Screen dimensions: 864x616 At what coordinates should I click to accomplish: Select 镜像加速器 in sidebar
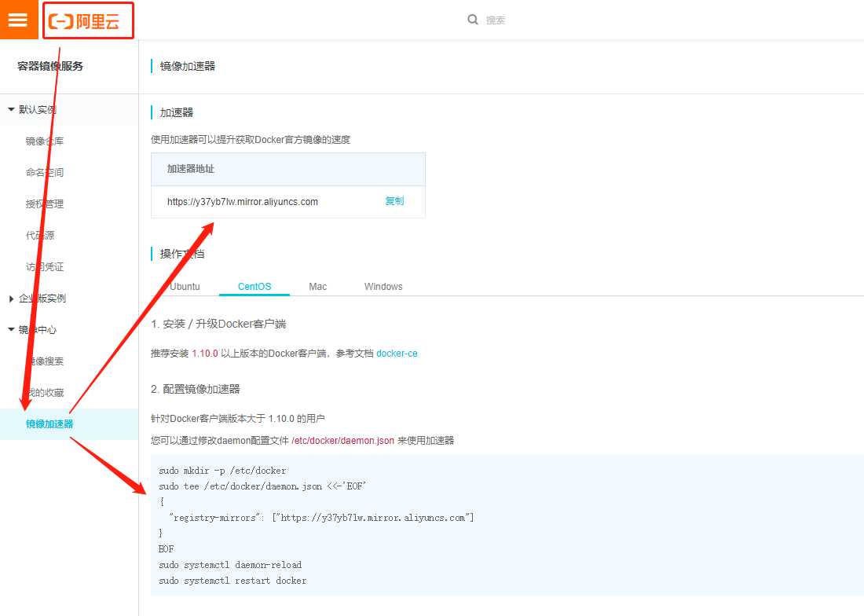69,423
